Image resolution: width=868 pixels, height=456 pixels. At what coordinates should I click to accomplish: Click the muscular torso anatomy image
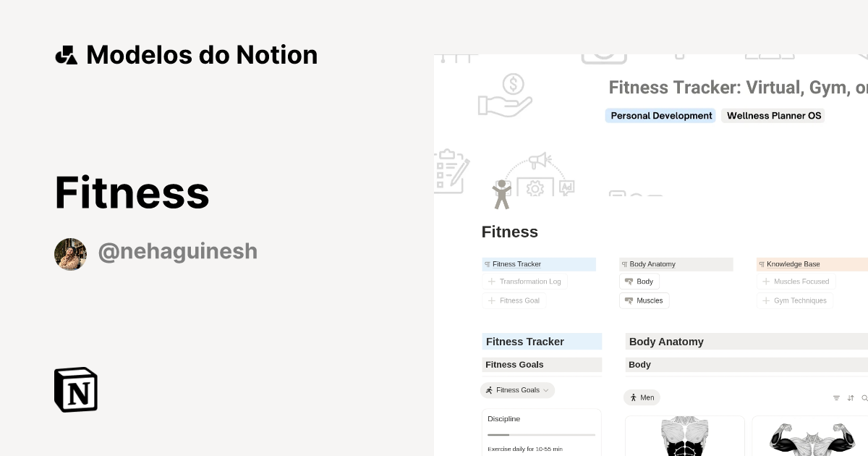[684, 437]
